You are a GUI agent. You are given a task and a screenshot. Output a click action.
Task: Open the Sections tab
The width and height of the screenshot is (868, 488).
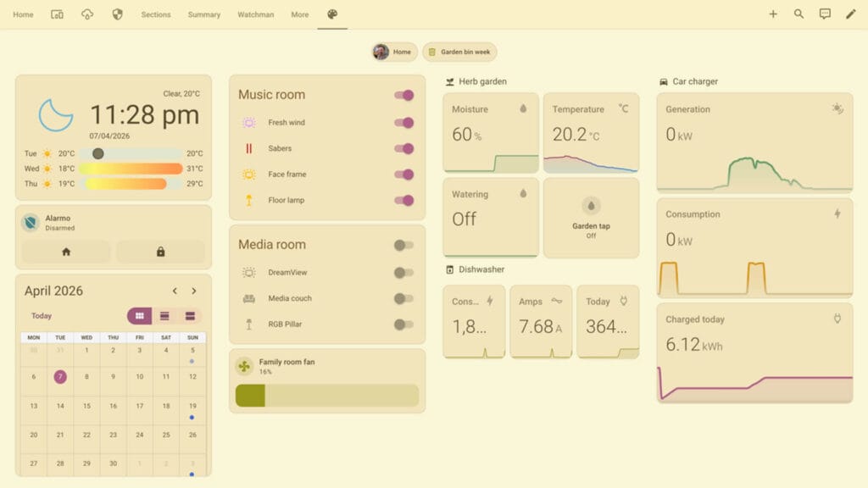tap(156, 14)
